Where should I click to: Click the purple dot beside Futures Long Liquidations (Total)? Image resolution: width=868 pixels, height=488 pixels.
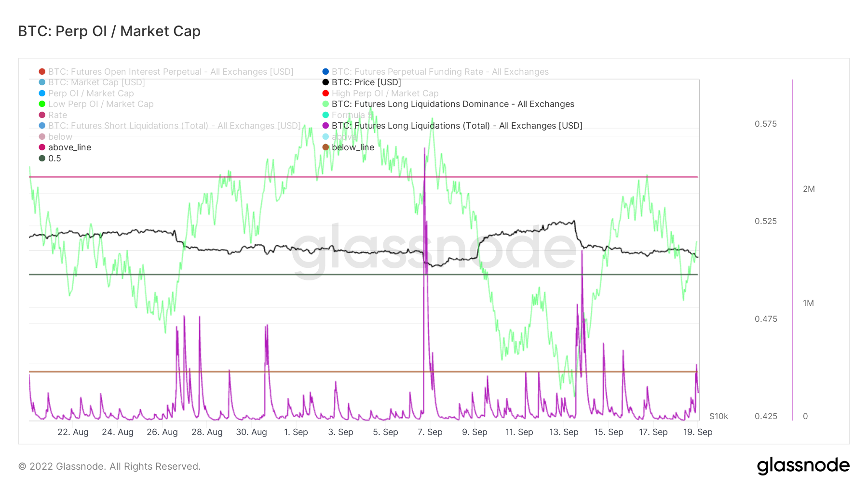point(325,126)
